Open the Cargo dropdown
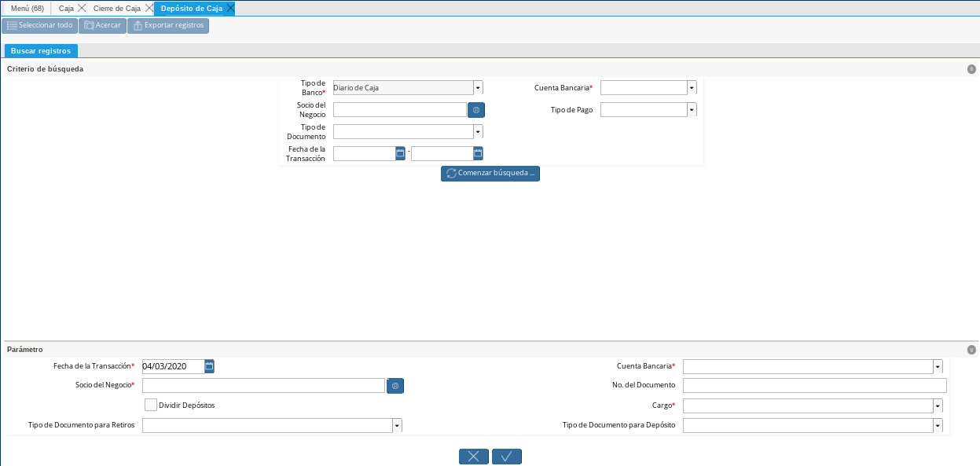 pos(938,405)
